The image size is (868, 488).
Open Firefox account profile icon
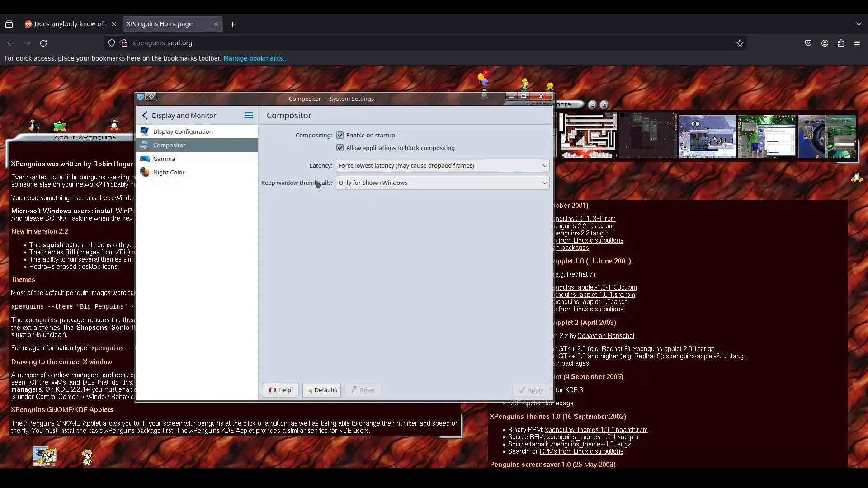pyautogui.click(x=825, y=43)
